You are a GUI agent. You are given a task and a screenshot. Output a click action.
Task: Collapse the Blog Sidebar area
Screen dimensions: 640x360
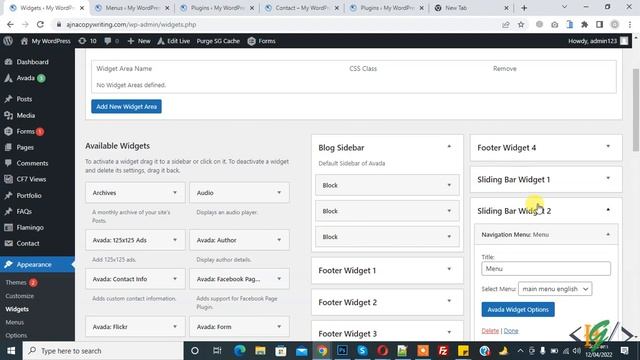coord(449,147)
